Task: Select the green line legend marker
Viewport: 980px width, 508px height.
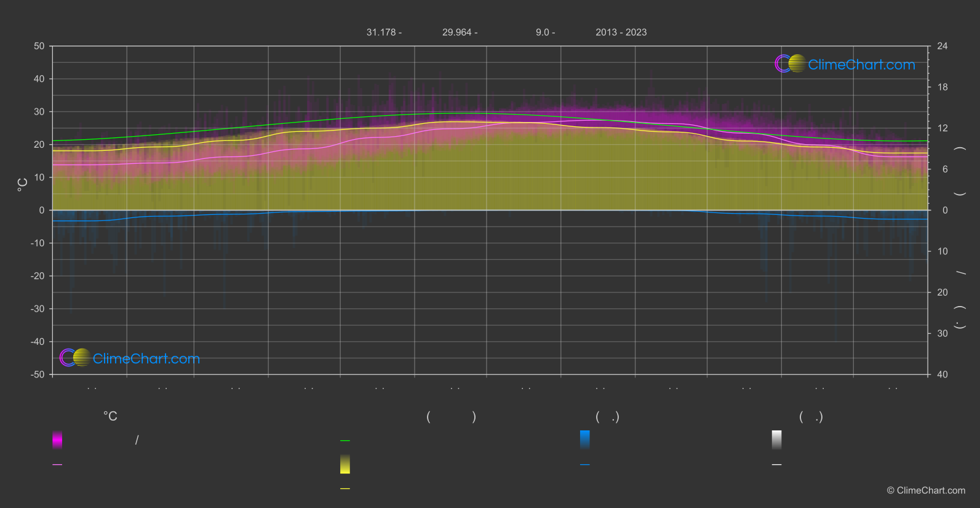Action: tap(345, 441)
